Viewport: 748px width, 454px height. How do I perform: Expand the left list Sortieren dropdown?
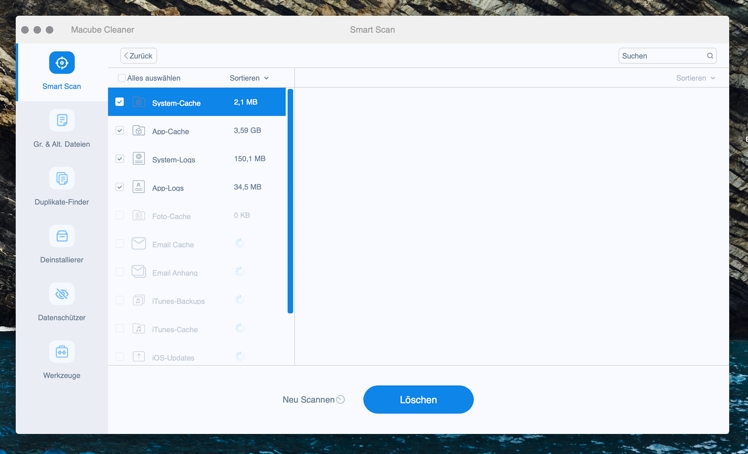[249, 78]
